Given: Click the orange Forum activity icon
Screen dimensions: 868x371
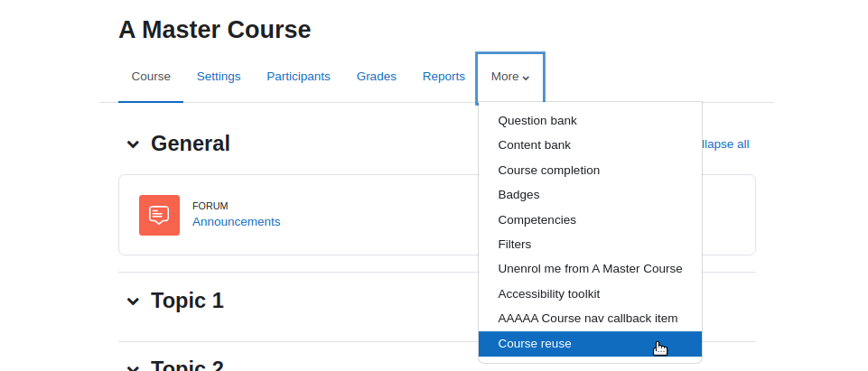Looking at the screenshot, I should pos(160,215).
